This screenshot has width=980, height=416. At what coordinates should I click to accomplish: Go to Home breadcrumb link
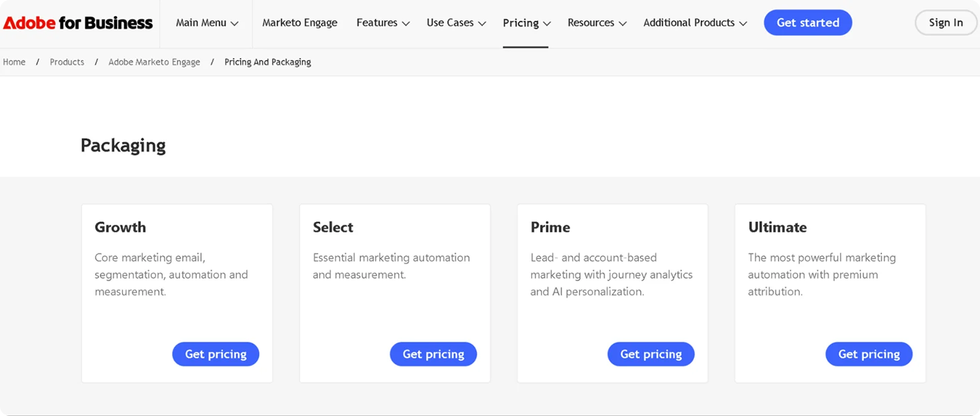click(14, 62)
